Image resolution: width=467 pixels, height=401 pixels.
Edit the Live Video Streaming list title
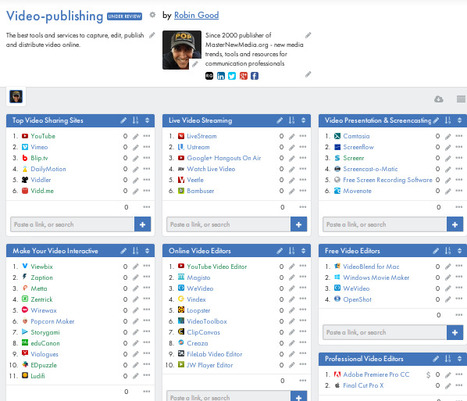tap(280, 121)
